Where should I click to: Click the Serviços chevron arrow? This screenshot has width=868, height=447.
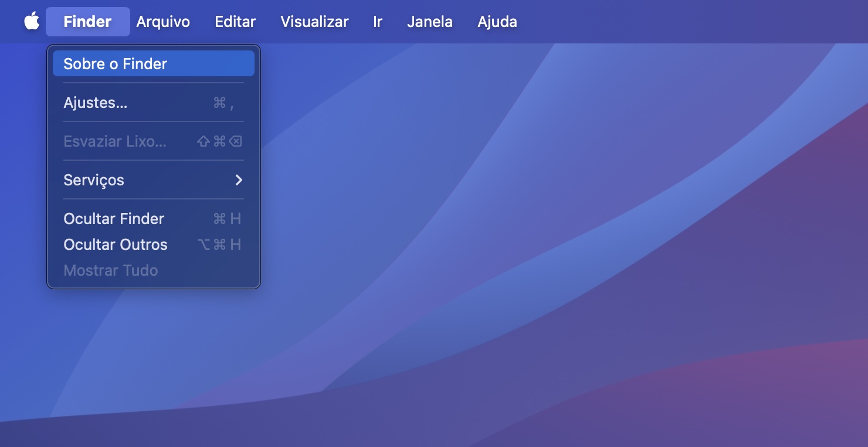(x=239, y=180)
